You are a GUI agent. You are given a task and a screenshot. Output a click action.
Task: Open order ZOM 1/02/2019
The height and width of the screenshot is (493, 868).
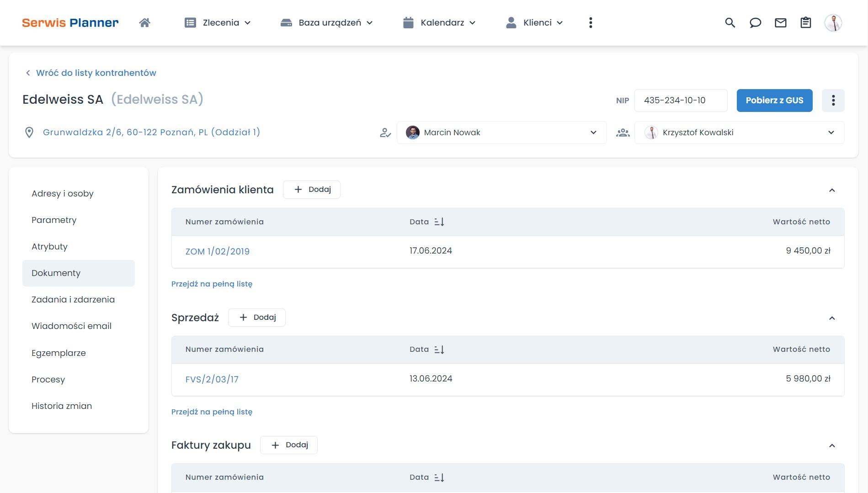pyautogui.click(x=218, y=251)
